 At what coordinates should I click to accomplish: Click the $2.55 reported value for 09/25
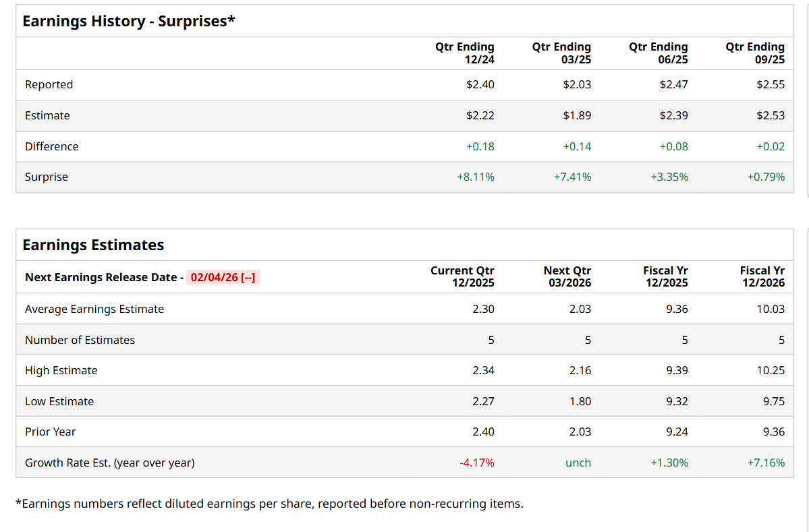(x=771, y=84)
